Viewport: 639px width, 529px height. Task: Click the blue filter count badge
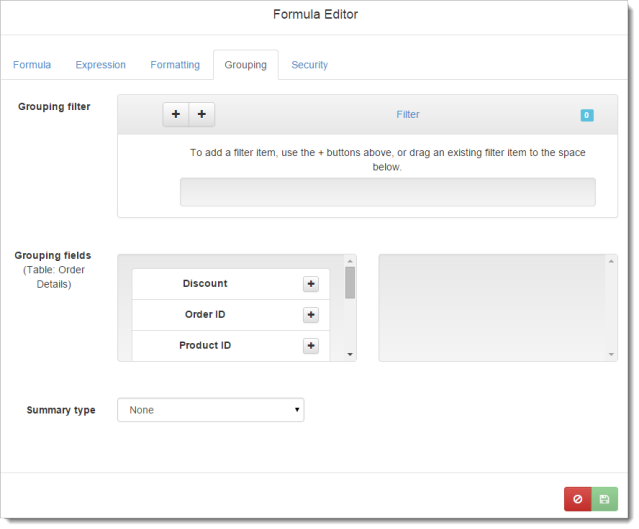coord(587,115)
